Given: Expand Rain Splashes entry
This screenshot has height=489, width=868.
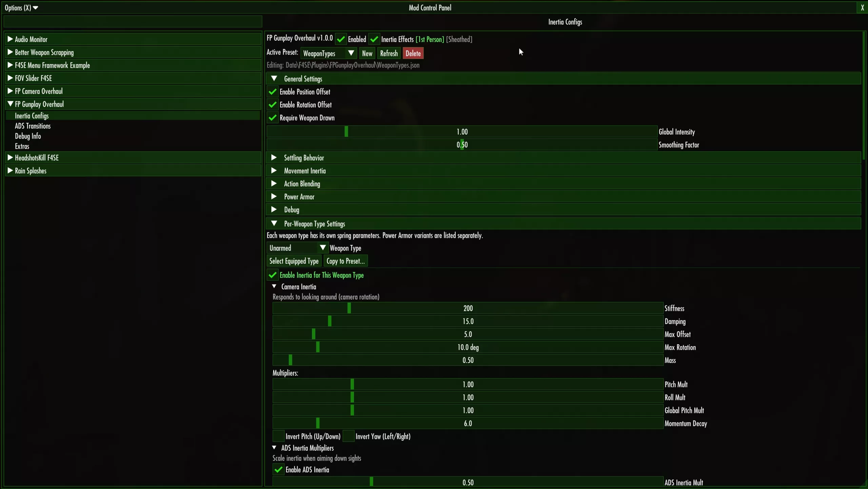Looking at the screenshot, I should 133,171.
